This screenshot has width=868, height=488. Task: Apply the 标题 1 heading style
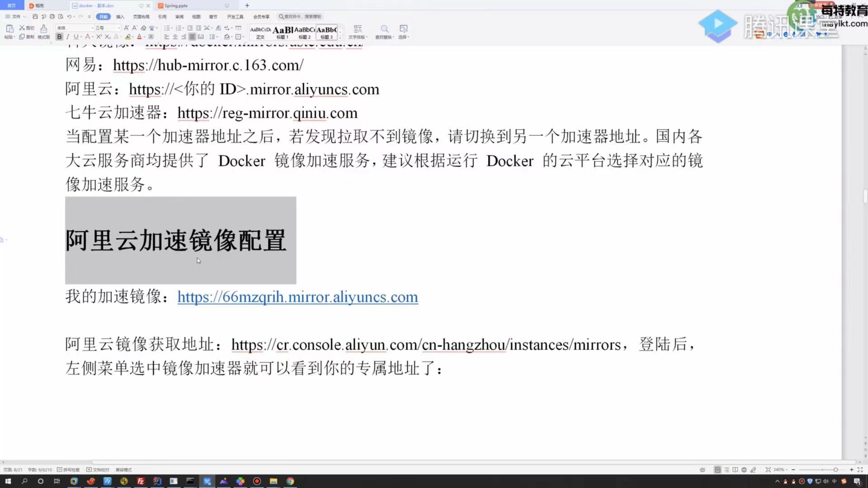283,32
